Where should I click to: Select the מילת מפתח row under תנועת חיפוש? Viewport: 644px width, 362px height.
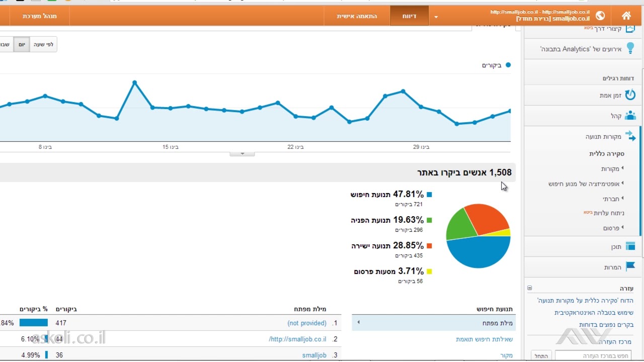[x=434, y=323]
